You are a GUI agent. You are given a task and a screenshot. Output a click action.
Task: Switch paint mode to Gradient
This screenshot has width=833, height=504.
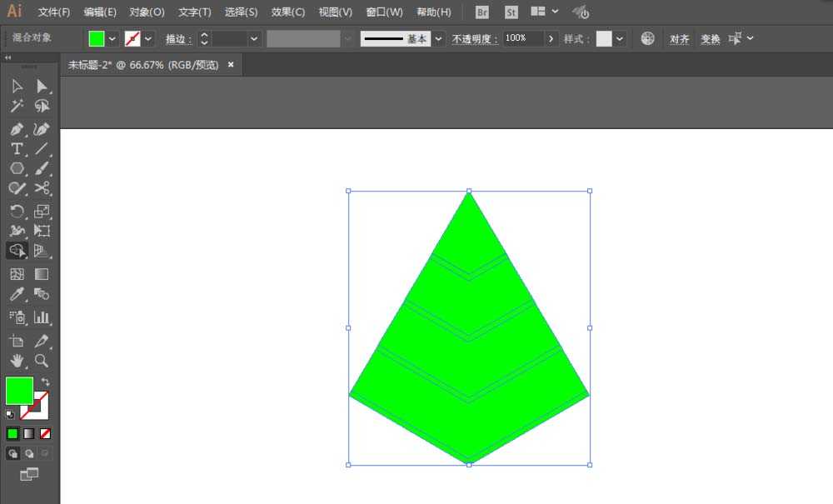(28, 434)
